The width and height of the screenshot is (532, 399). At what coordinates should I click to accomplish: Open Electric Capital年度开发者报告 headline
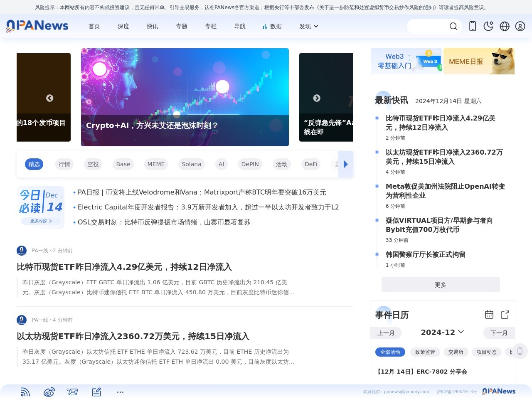208,207
